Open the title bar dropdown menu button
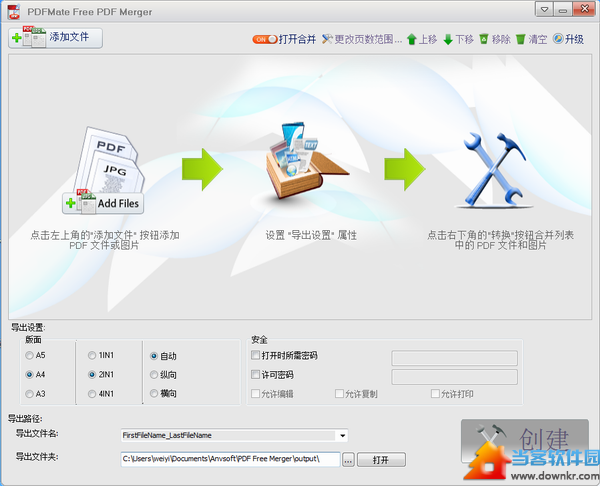Image resolution: width=600 pixels, height=486 pixels. (x=544, y=10)
